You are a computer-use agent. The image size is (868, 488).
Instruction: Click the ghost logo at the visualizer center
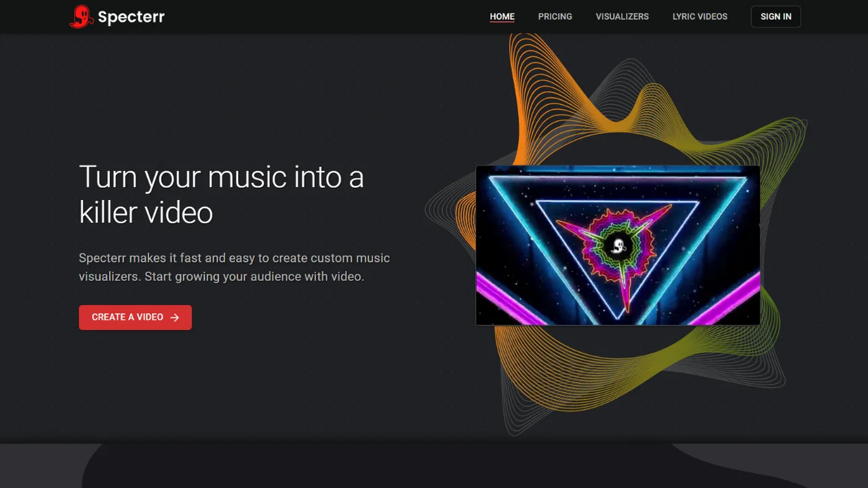click(x=618, y=245)
